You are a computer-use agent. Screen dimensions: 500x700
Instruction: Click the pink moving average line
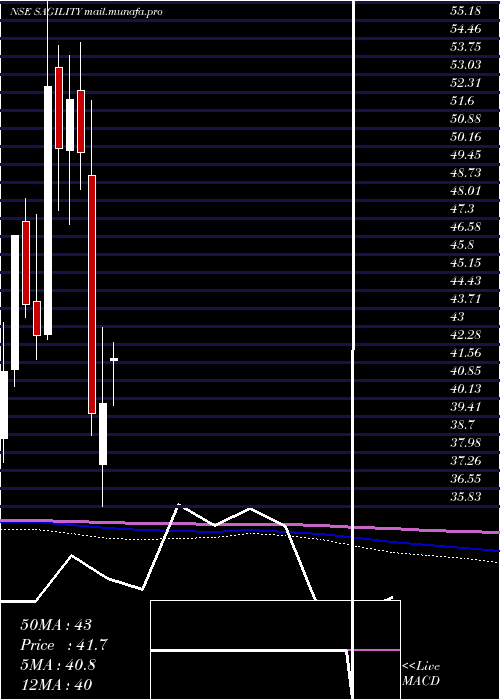coord(250,525)
